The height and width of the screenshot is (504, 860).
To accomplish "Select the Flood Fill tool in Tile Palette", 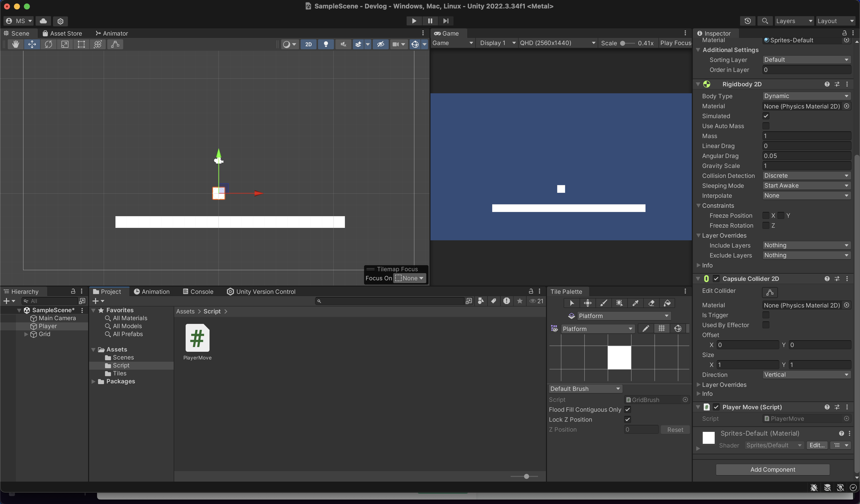I will [x=667, y=303].
